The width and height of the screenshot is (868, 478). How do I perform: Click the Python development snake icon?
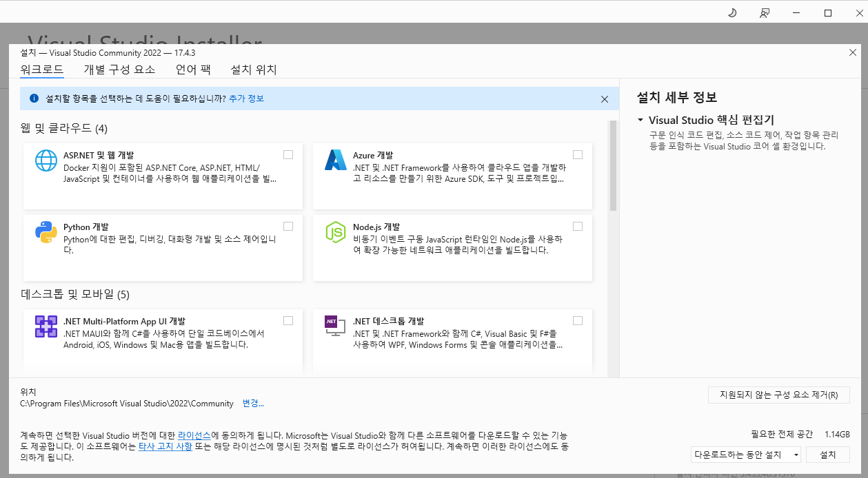pyautogui.click(x=46, y=232)
